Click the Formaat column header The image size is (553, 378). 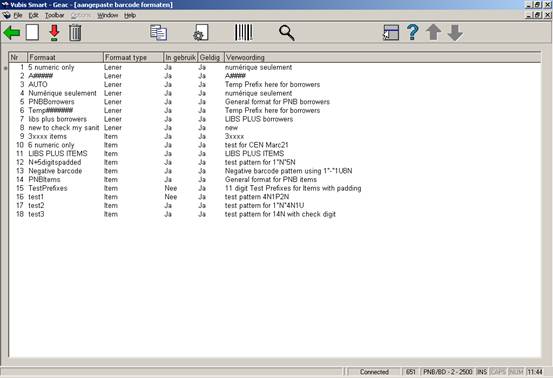[65, 57]
